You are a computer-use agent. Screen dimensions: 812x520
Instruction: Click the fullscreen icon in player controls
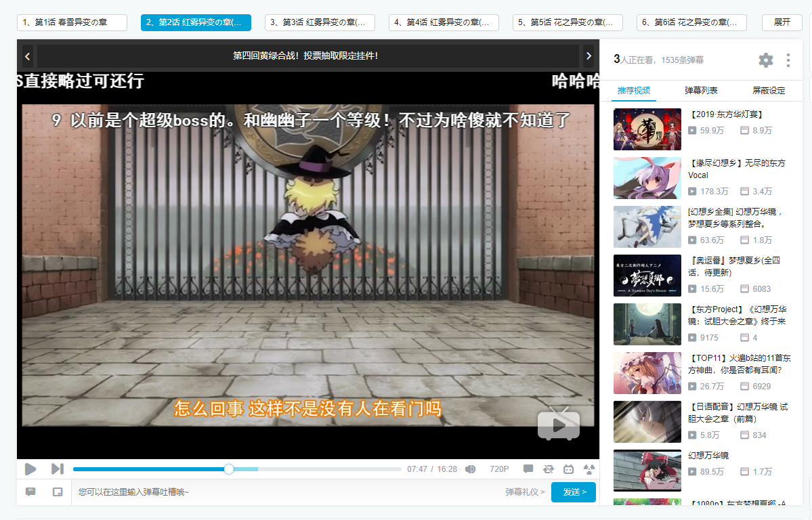pos(589,469)
